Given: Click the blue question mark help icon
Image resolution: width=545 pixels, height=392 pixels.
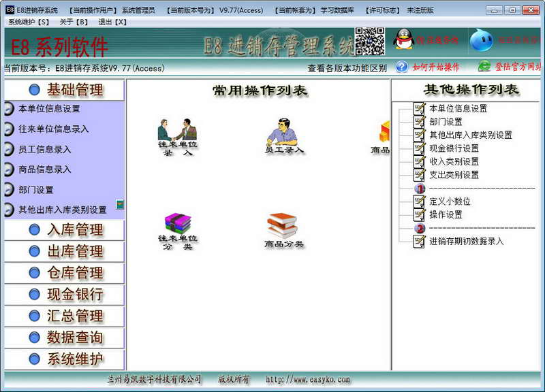Looking at the screenshot, I should point(402,67).
